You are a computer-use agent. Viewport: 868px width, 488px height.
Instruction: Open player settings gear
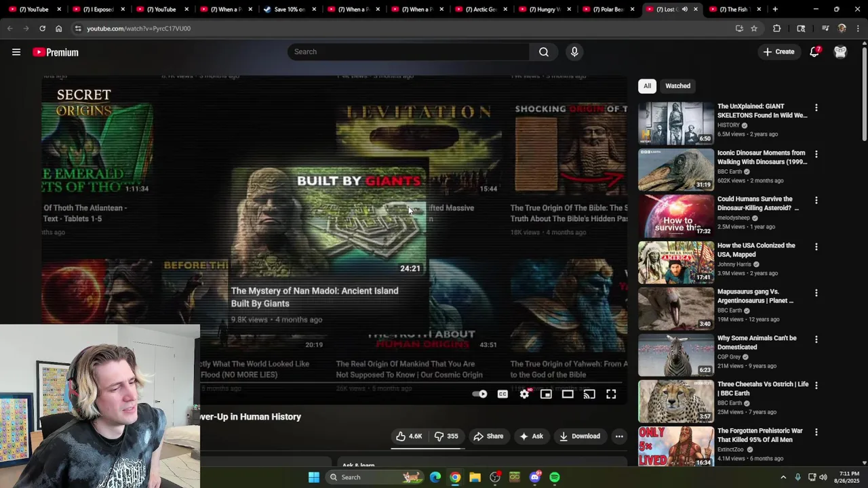coord(525,394)
